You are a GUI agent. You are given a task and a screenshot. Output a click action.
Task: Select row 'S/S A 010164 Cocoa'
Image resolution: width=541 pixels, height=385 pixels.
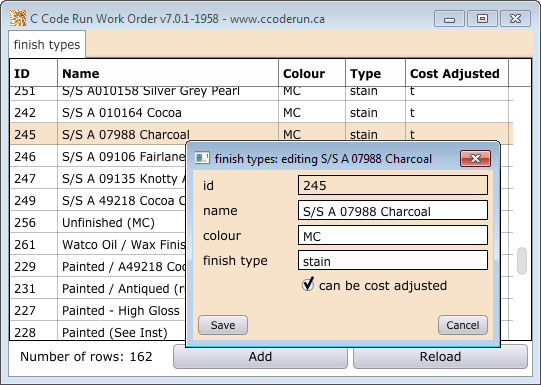pyautogui.click(x=261, y=112)
